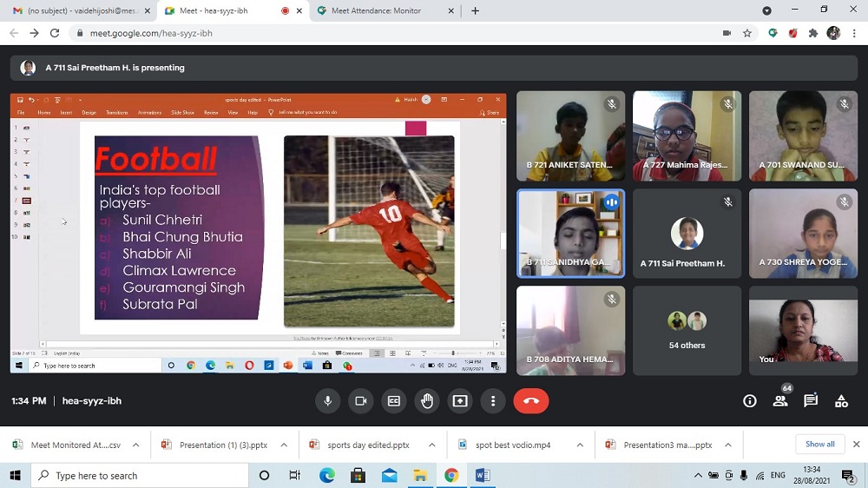Select B 711 Sanidhya's video tile
868x488 pixels.
(x=570, y=234)
